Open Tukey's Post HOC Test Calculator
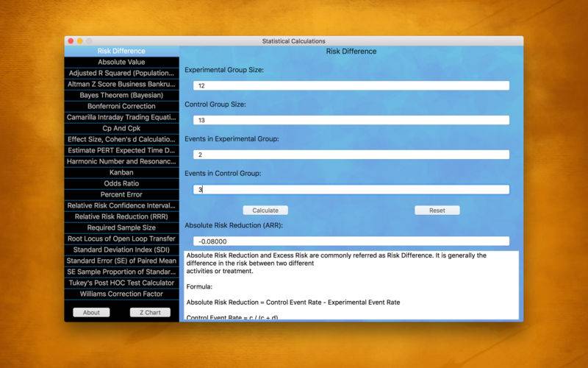Viewport: 588px width, 368px height. point(121,283)
